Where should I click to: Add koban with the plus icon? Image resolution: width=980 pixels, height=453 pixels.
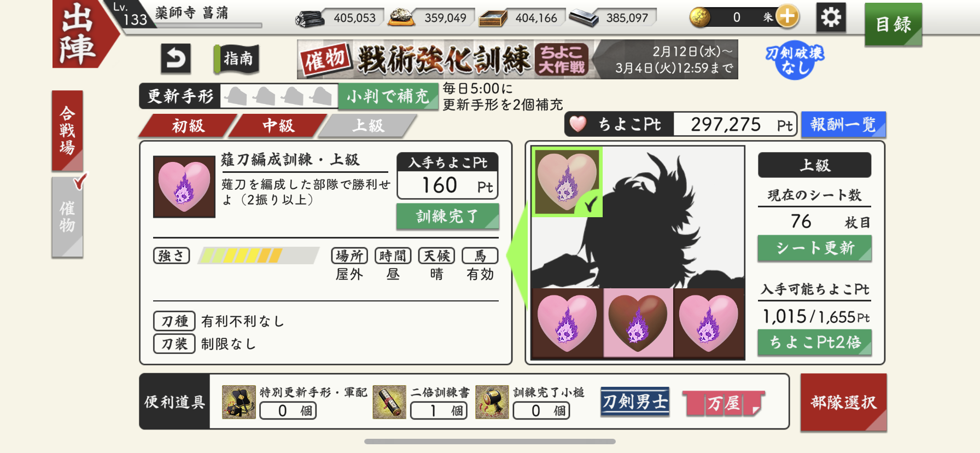(787, 16)
